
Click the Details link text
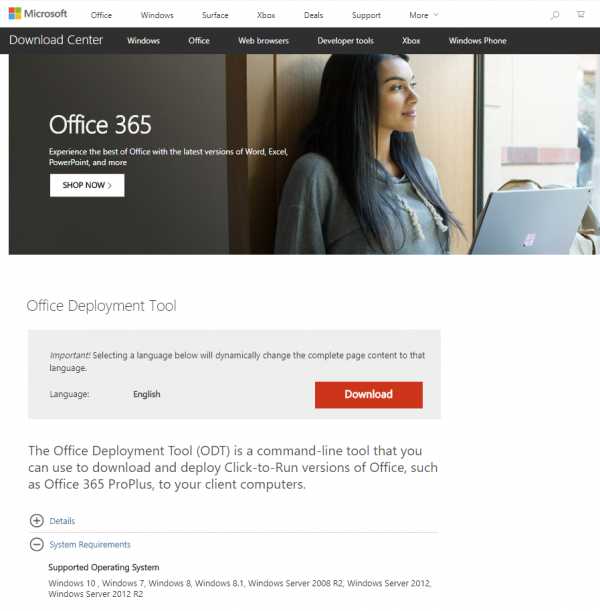[62, 521]
